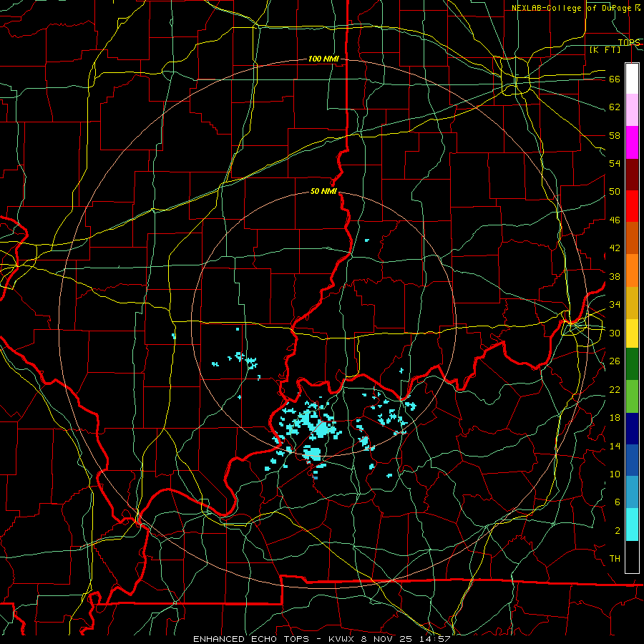644x644 pixels.
Task: Click the legend value 58
Action: click(x=615, y=135)
